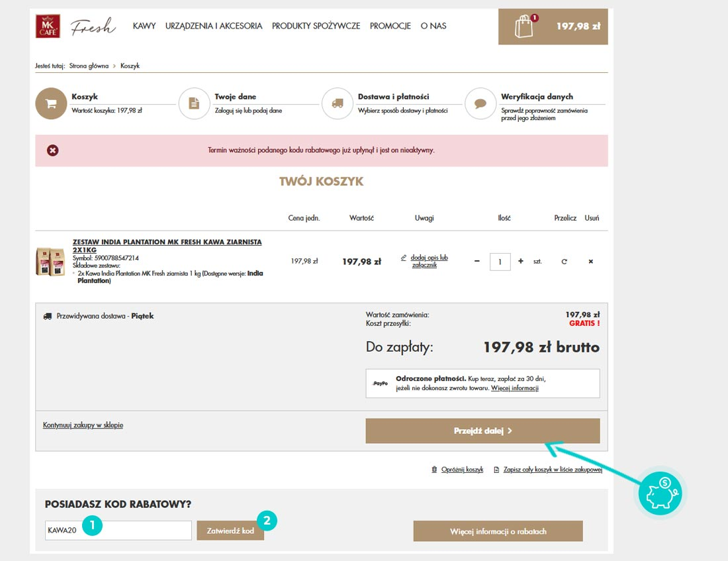Click the Weryfikacja danych speech bubble icon
The image size is (728, 561).
point(480,104)
